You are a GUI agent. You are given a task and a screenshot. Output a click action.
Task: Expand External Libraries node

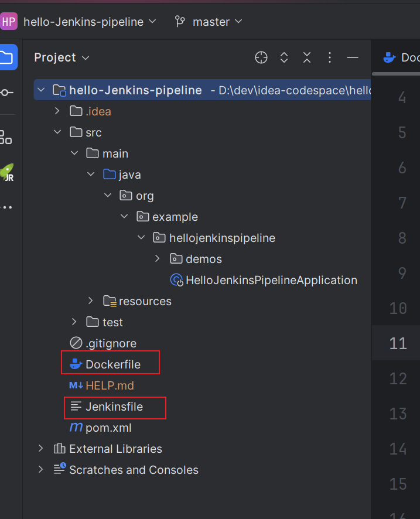point(40,448)
